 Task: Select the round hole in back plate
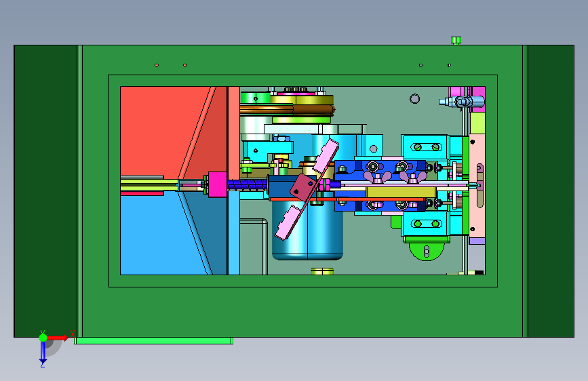pos(415,98)
